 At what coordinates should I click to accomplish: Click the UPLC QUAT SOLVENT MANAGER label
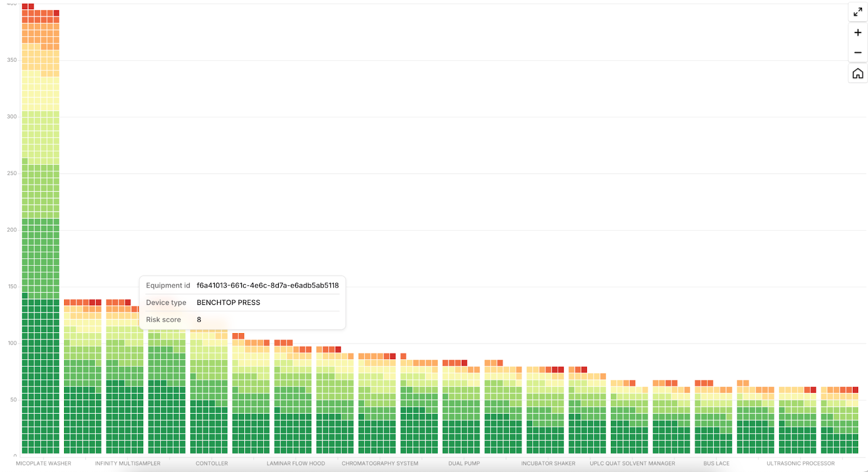click(632, 463)
